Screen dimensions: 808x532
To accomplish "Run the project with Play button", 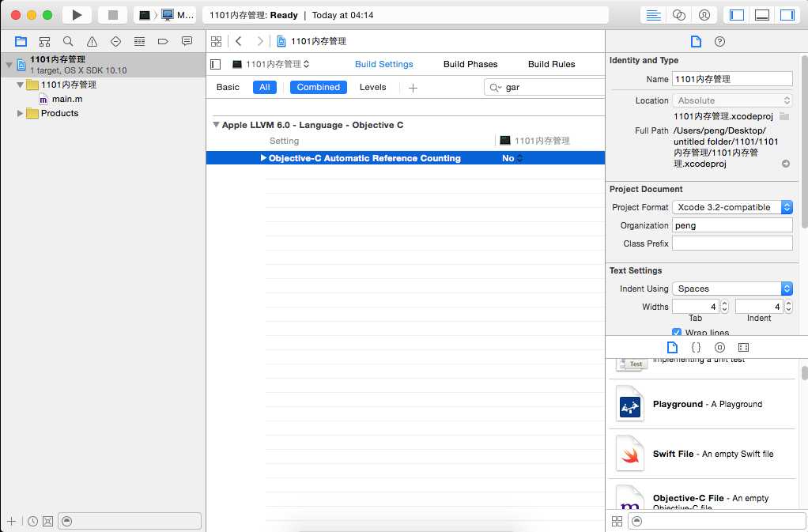I will tap(77, 15).
